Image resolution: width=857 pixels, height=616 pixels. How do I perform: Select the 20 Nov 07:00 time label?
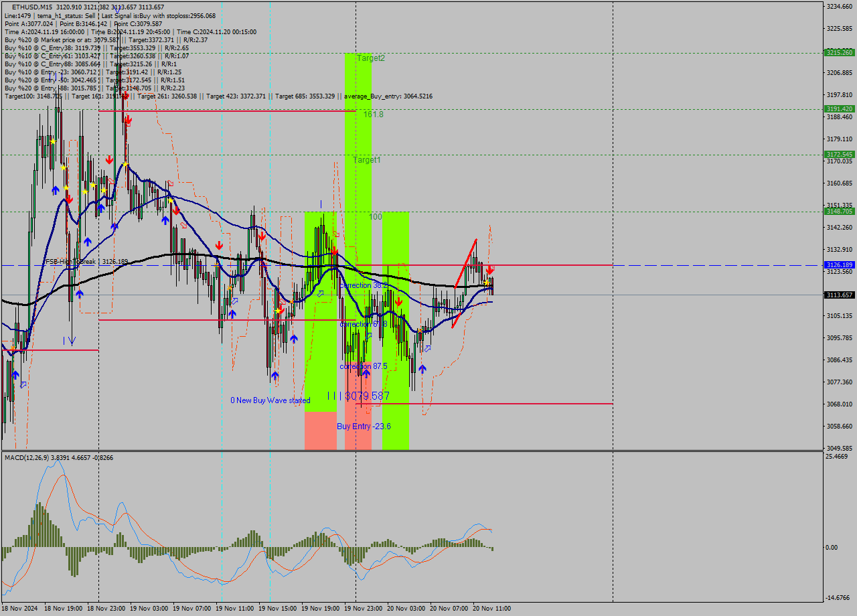pos(449,609)
